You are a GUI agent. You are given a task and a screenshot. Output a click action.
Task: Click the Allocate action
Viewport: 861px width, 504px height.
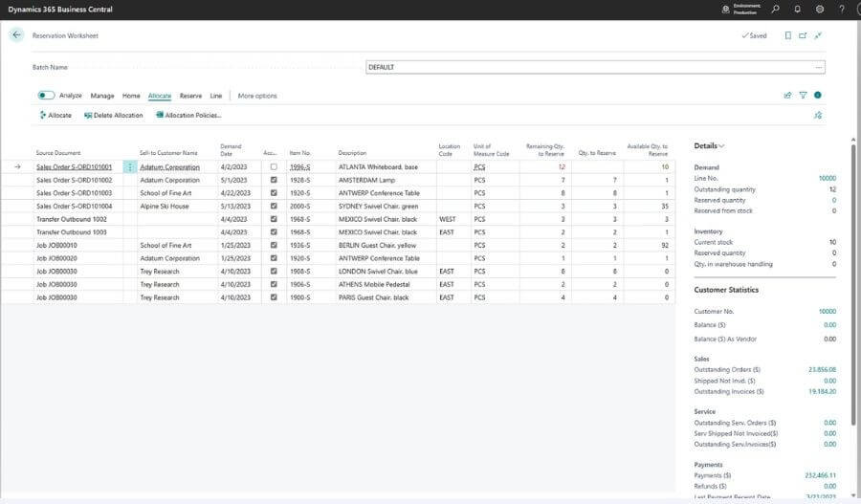[55, 116]
